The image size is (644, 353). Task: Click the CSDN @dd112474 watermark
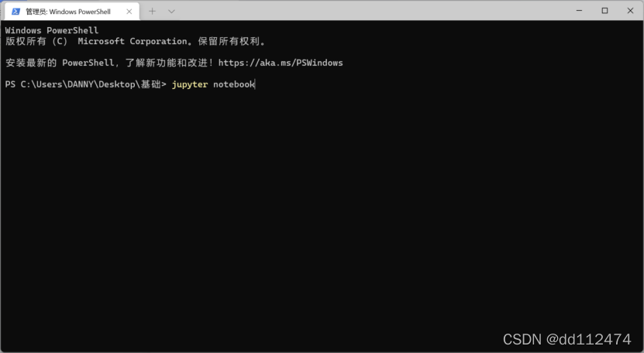pyautogui.click(x=567, y=339)
